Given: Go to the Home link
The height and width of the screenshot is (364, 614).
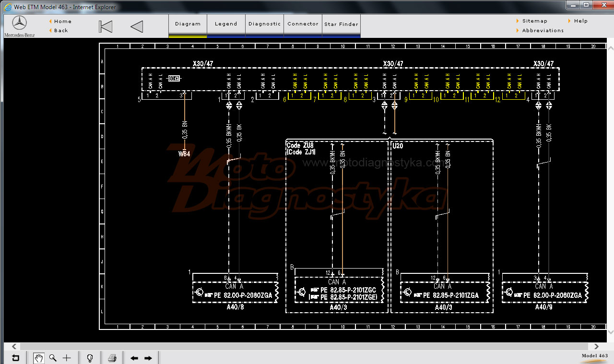Looking at the screenshot, I should click(x=63, y=21).
